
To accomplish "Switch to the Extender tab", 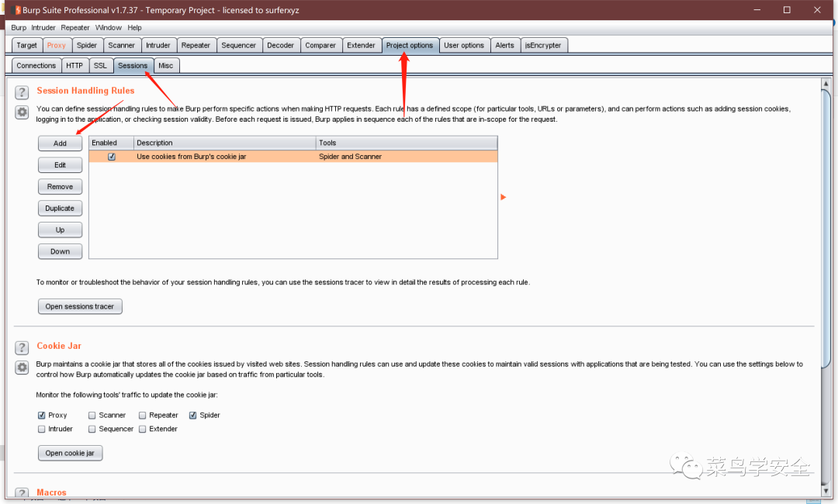I will [x=362, y=46].
